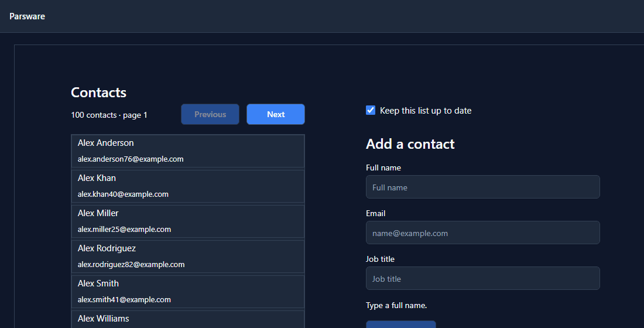The width and height of the screenshot is (644, 328).
Task: Click the Keep this list up to date label
Action: (x=426, y=111)
